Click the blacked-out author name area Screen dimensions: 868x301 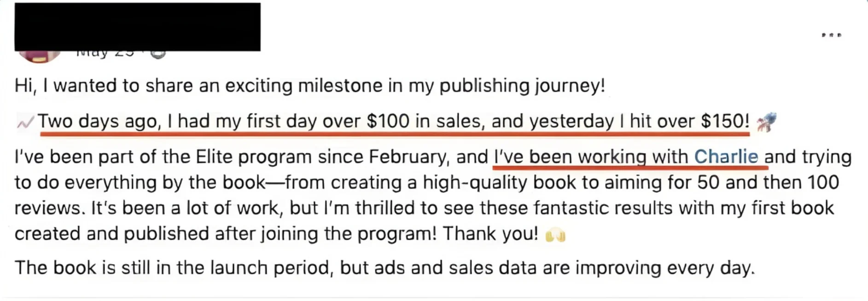coord(137,27)
